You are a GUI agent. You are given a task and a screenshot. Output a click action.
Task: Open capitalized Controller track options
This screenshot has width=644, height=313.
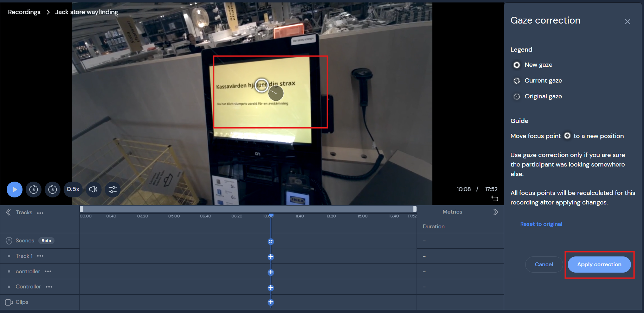pos(49,287)
